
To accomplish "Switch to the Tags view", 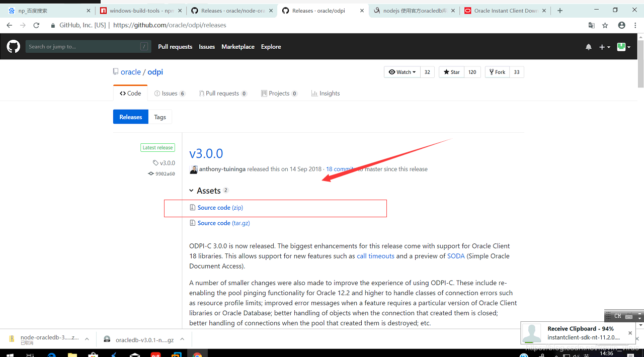I will 160,117.
